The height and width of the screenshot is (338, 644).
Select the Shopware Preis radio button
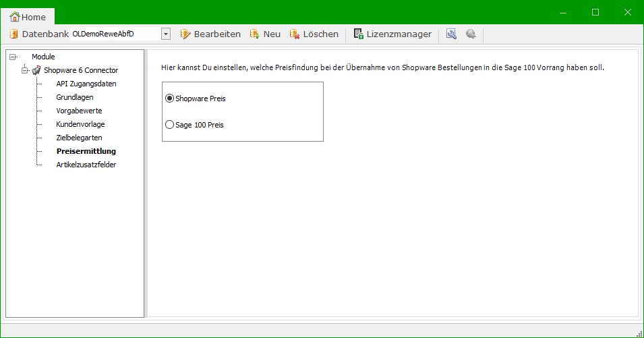pyautogui.click(x=169, y=98)
